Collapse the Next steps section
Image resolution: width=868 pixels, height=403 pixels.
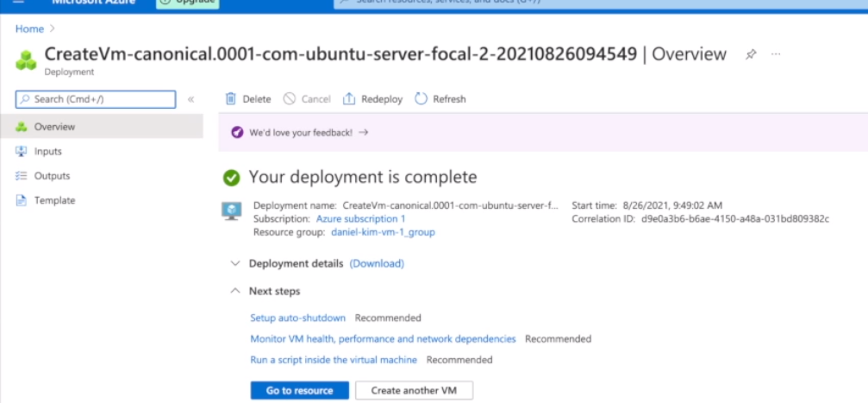pyautogui.click(x=235, y=291)
